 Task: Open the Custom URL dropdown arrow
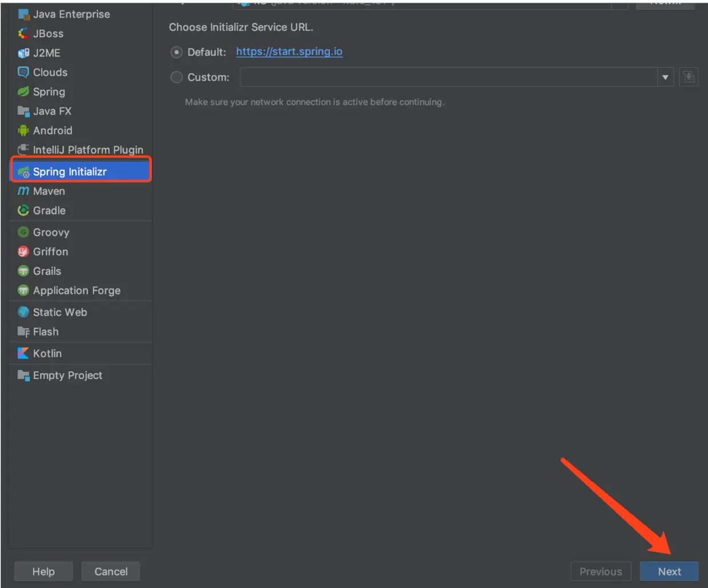(665, 77)
